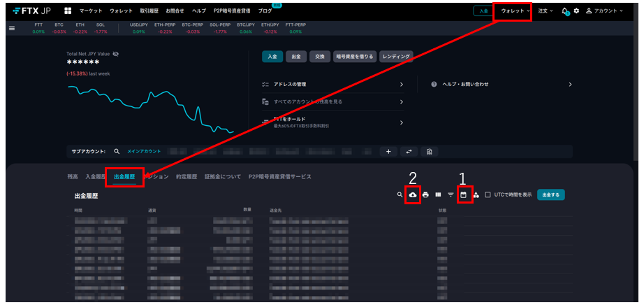This screenshot has height=305, width=644.
Task: Sort by the 送金先 column header
Action: pyautogui.click(x=276, y=211)
